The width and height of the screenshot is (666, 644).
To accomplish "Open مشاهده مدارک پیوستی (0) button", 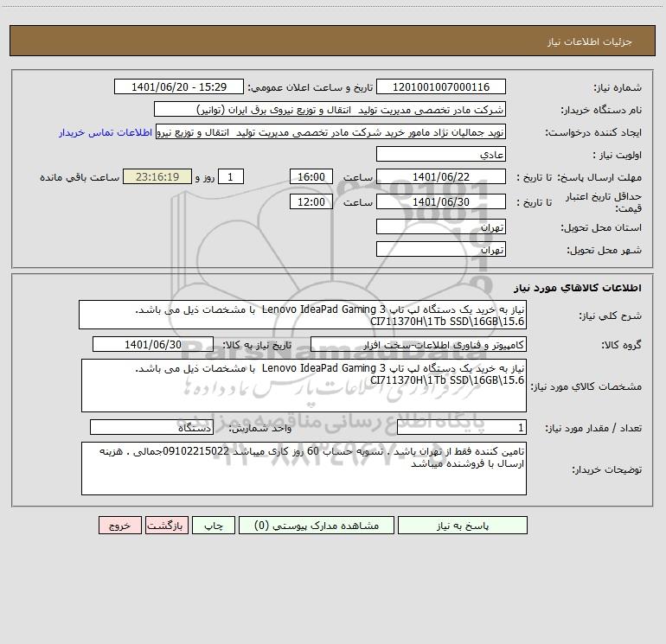I will [x=317, y=525].
